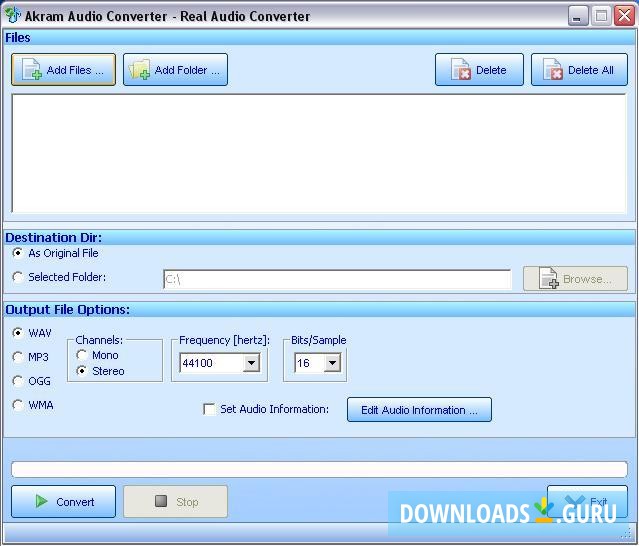Click the Stop square icon
The height and width of the screenshot is (546, 639).
161,501
